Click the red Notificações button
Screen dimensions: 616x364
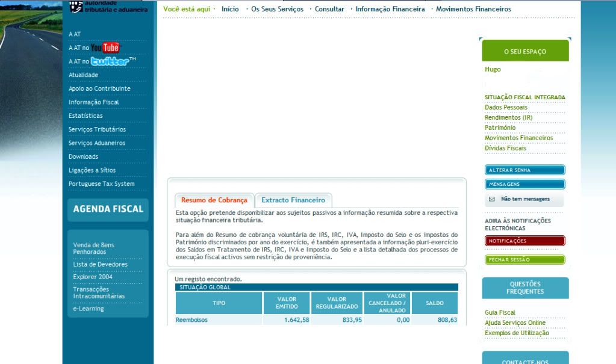tap(524, 241)
